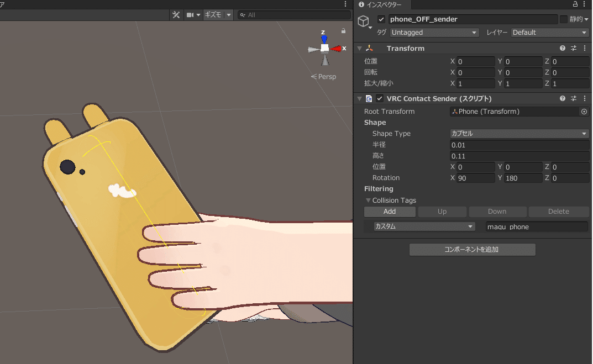Click Transform 回転 Y value field
The height and width of the screenshot is (364, 593).
coord(523,72)
